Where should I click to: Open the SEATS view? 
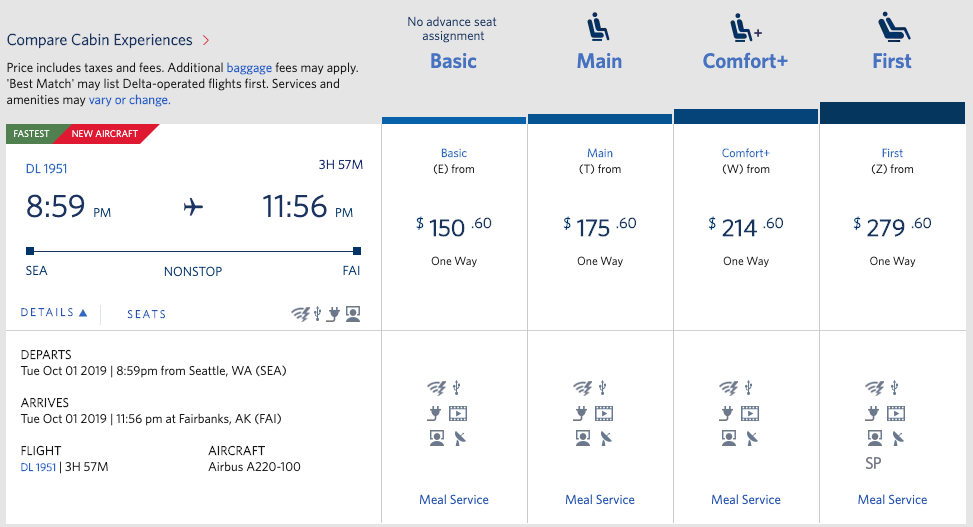coord(146,314)
